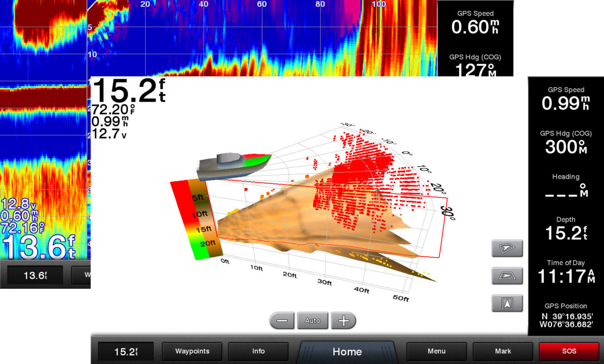The image size is (604, 364).
Task: Select the Time of Day data field
Action: click(x=566, y=272)
